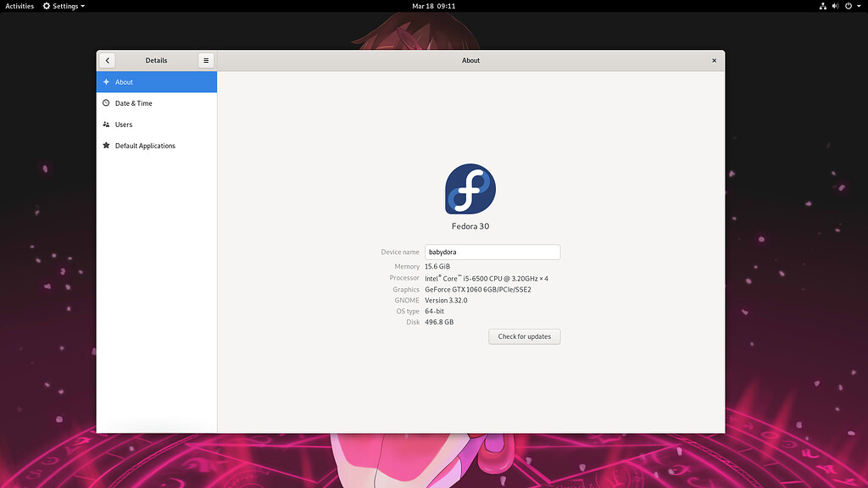Open the system status menu via its chevron

pyautogui.click(x=858, y=6)
